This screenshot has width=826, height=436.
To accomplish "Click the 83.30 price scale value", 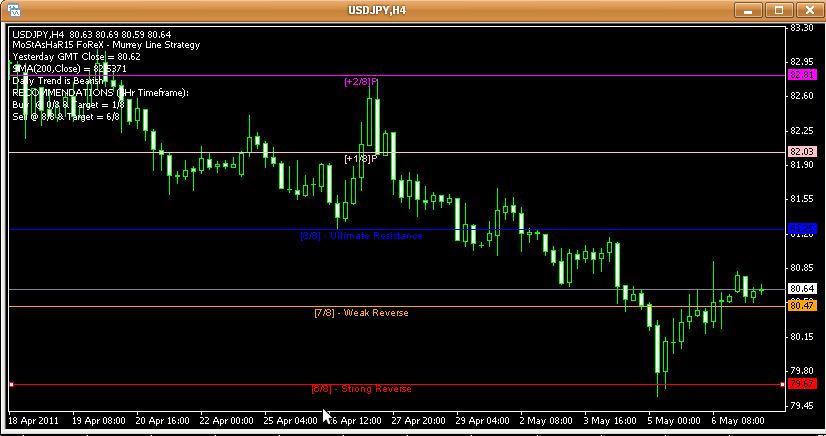I will (x=802, y=27).
